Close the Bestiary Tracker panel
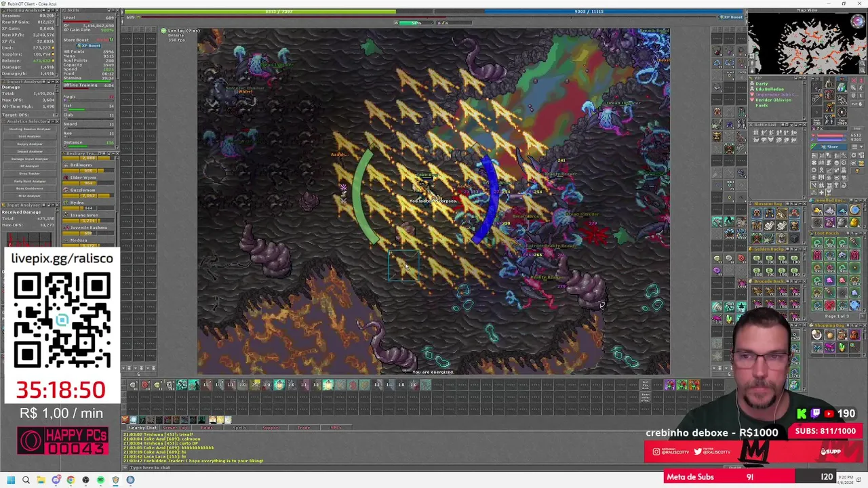Image resolution: width=868 pixels, height=488 pixels. [x=117, y=153]
